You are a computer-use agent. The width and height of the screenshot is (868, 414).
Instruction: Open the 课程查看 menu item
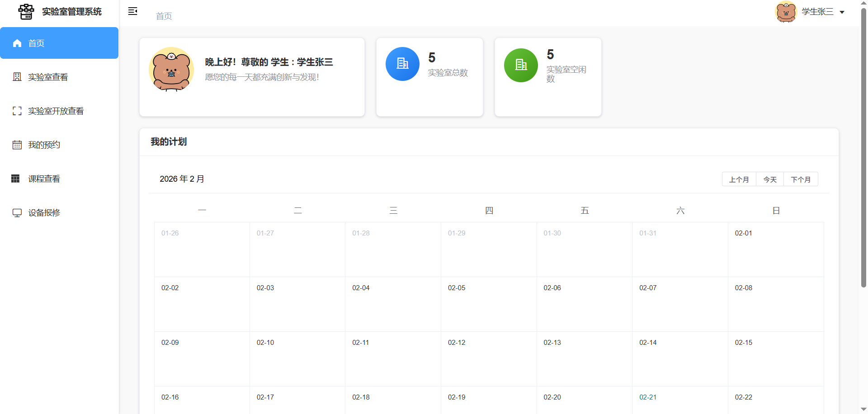59,179
